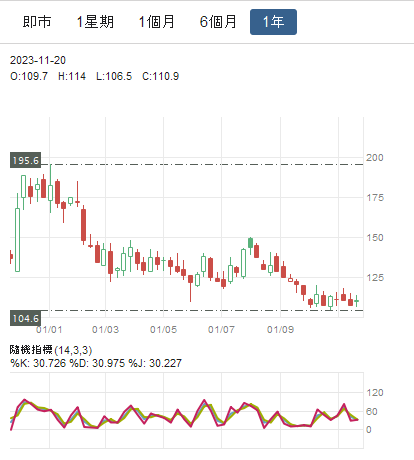The width and height of the screenshot is (414, 460).
Task: Switch to the 即市 intraday tab
Action: coord(37,22)
